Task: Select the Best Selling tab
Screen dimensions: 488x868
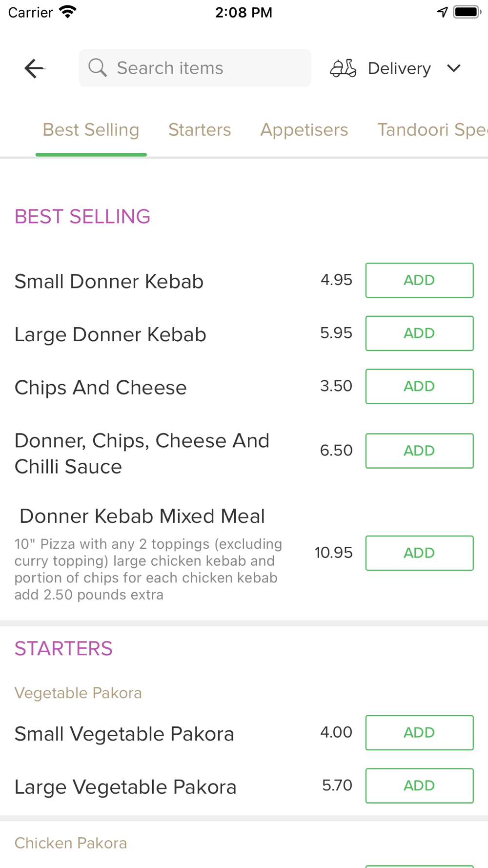Action: pyautogui.click(x=91, y=130)
